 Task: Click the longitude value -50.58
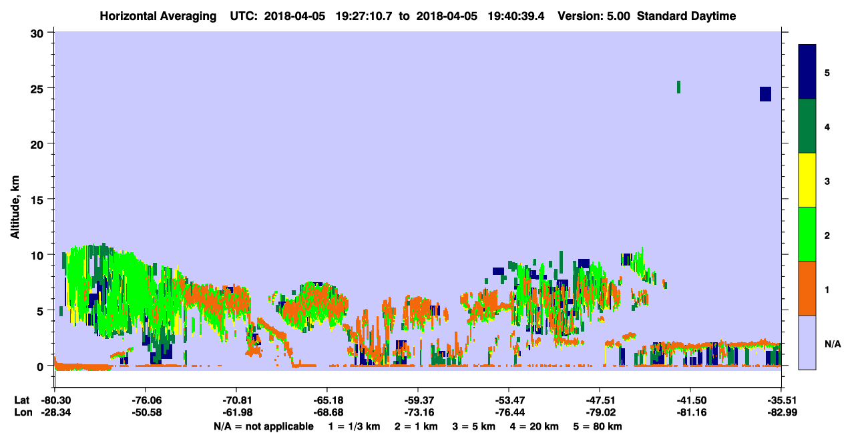point(145,413)
